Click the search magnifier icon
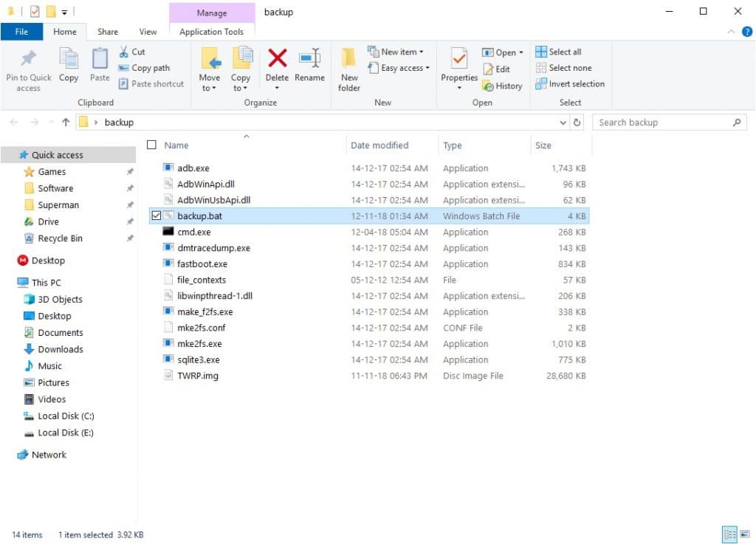The height and width of the screenshot is (544, 756). tap(736, 123)
